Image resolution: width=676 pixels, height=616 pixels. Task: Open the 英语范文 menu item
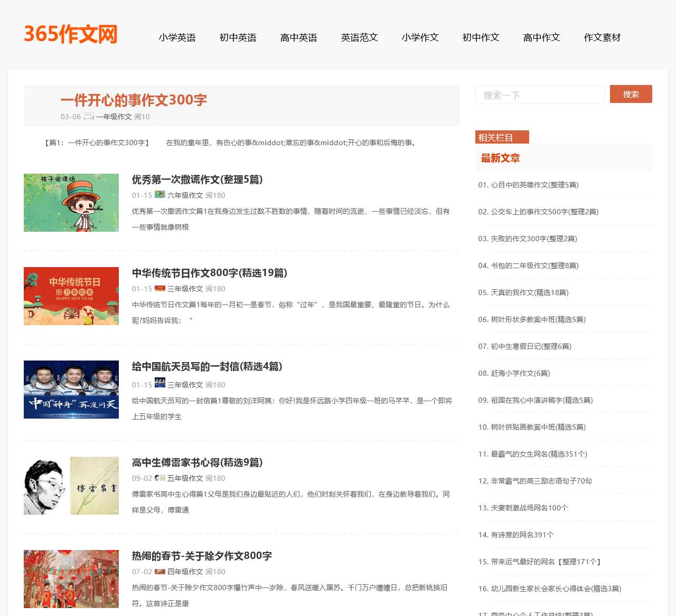click(x=359, y=37)
